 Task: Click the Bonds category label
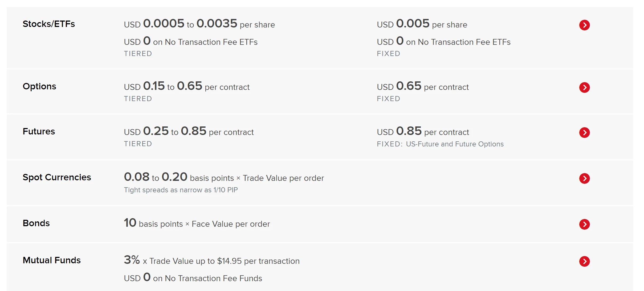click(36, 223)
